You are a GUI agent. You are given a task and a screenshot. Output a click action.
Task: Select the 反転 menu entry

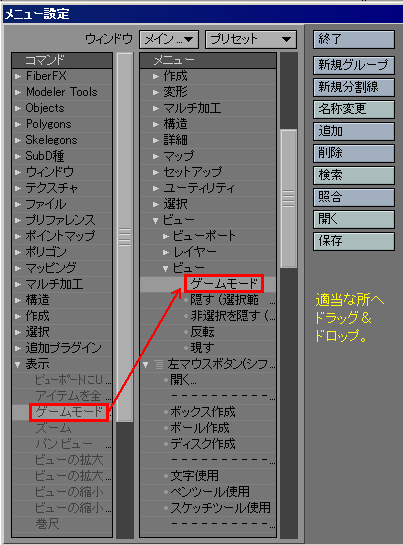[x=203, y=332]
